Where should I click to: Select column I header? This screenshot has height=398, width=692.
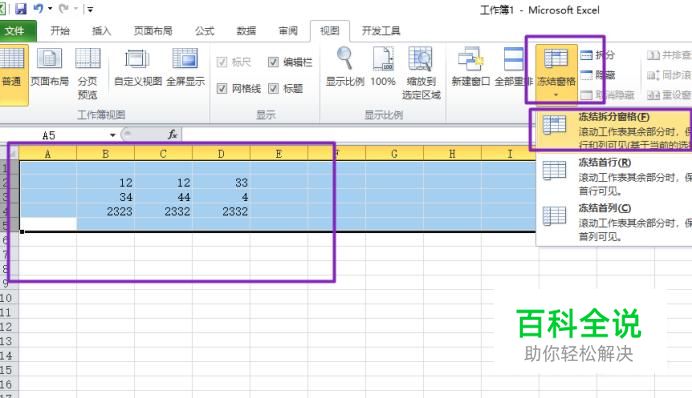point(510,154)
